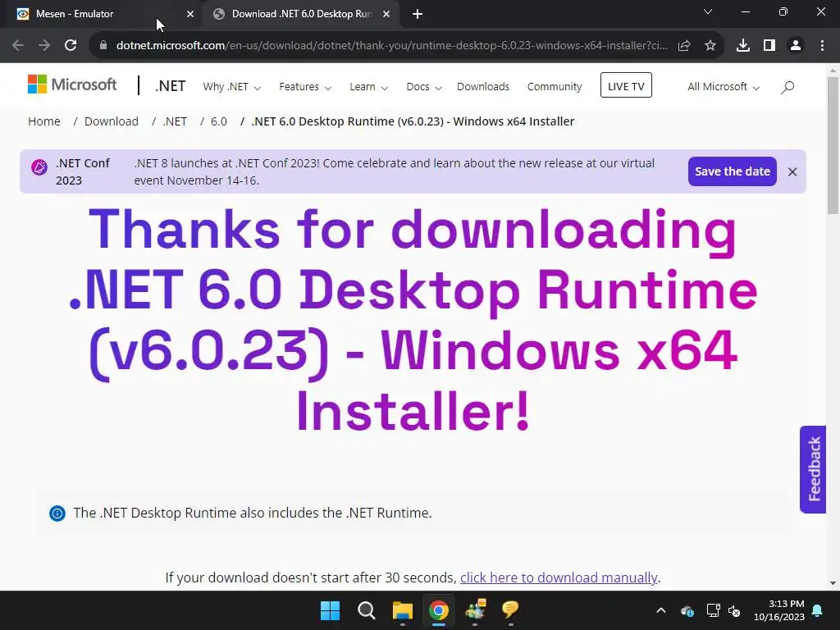Click the weather taskbar icon with badge
This screenshot has height=630, width=840.
click(475, 610)
